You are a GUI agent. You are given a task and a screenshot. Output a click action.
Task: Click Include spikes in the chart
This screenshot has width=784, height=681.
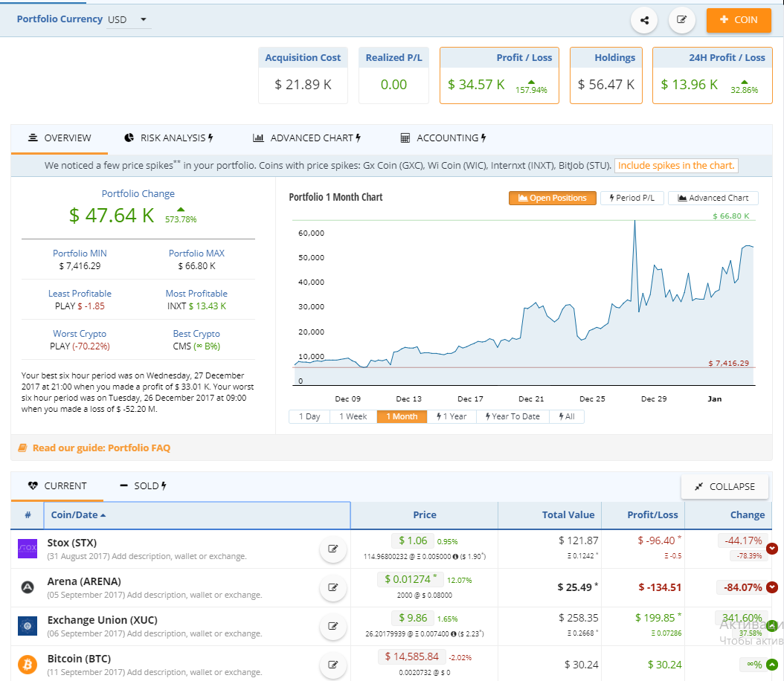point(676,166)
